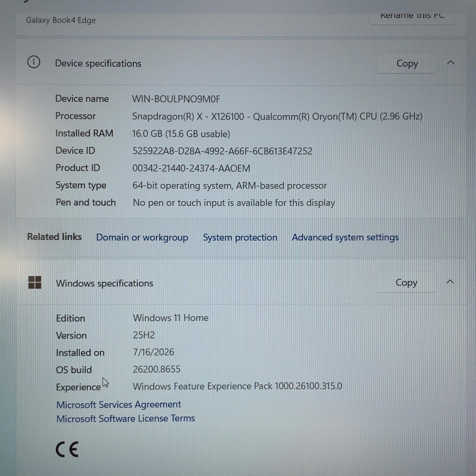
Task: Click the System type label
Action: pos(81,185)
